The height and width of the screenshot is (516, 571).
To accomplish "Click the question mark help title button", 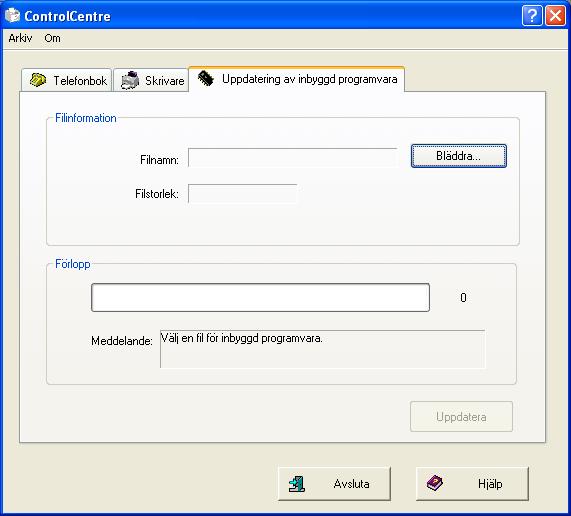I will click(x=532, y=16).
